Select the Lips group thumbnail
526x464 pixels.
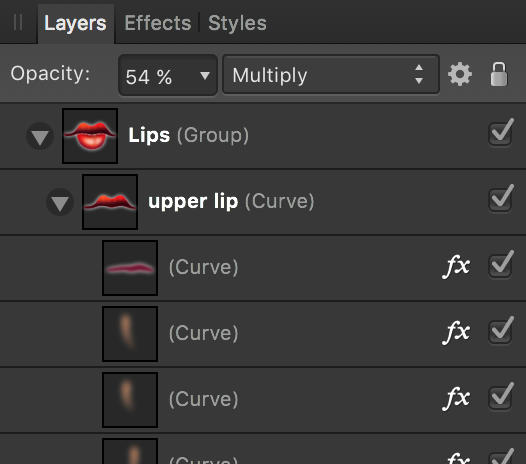[90, 136]
